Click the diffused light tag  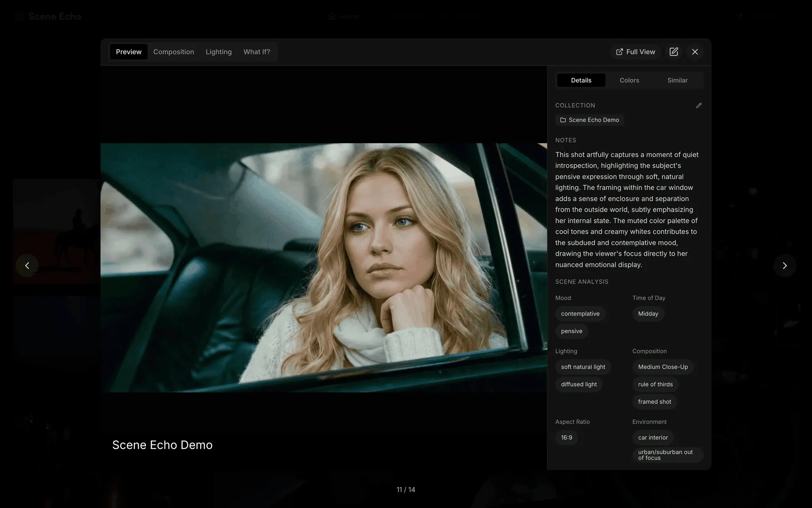[x=578, y=384]
